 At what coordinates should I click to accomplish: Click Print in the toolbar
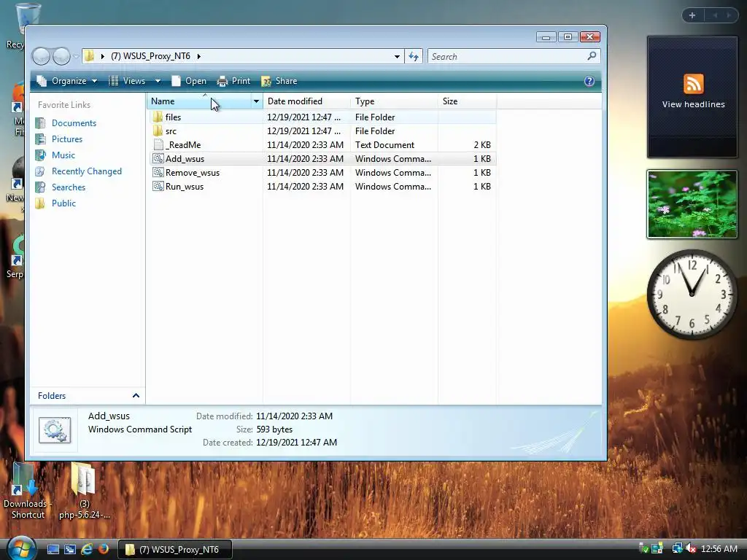pyautogui.click(x=233, y=81)
